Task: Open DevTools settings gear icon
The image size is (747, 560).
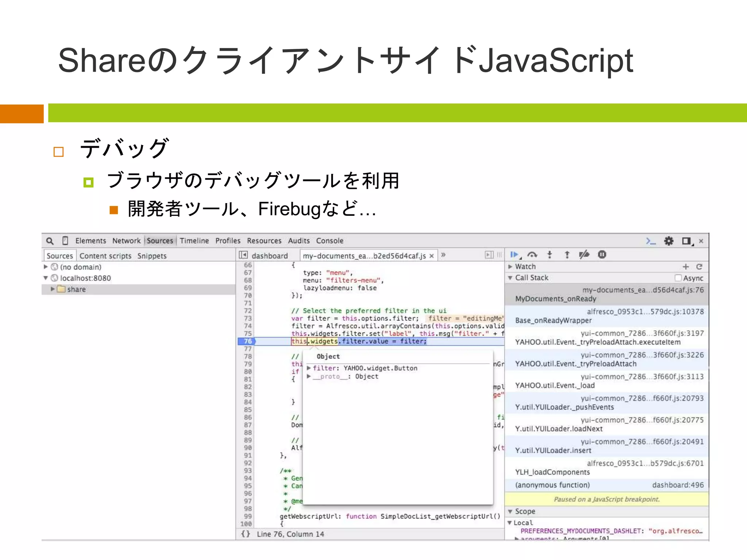Action: 669,241
